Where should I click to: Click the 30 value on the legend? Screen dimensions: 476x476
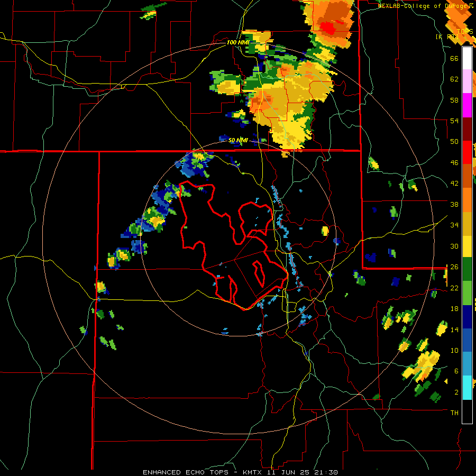pyautogui.click(x=454, y=246)
